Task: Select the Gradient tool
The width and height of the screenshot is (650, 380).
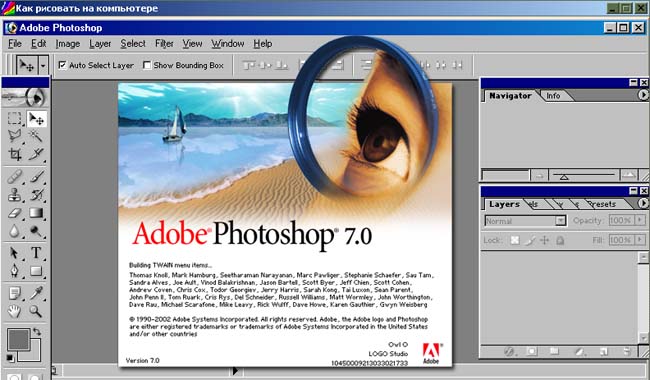Action: coord(36,213)
